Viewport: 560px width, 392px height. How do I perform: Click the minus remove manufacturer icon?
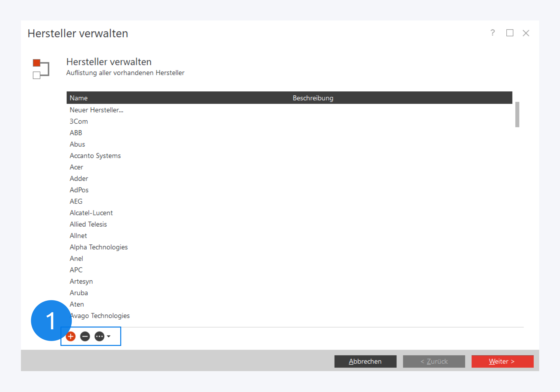tap(85, 336)
